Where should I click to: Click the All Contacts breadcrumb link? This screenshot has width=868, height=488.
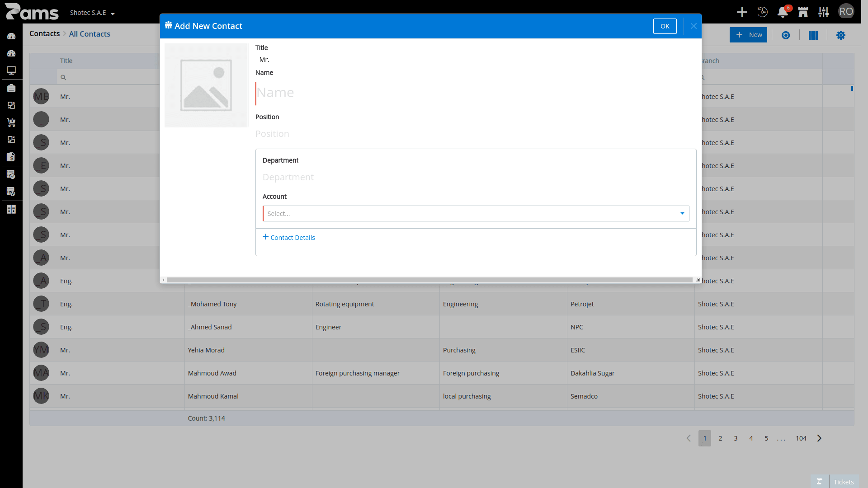pos(90,34)
